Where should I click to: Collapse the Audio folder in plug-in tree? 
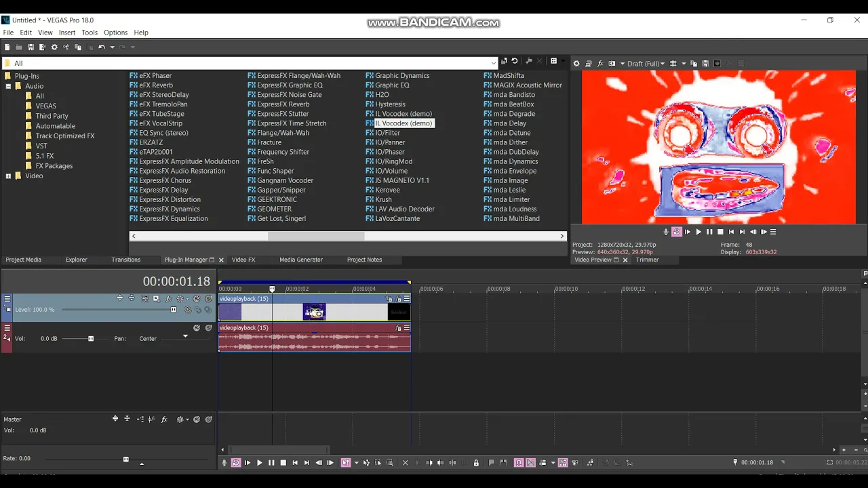(x=8, y=86)
